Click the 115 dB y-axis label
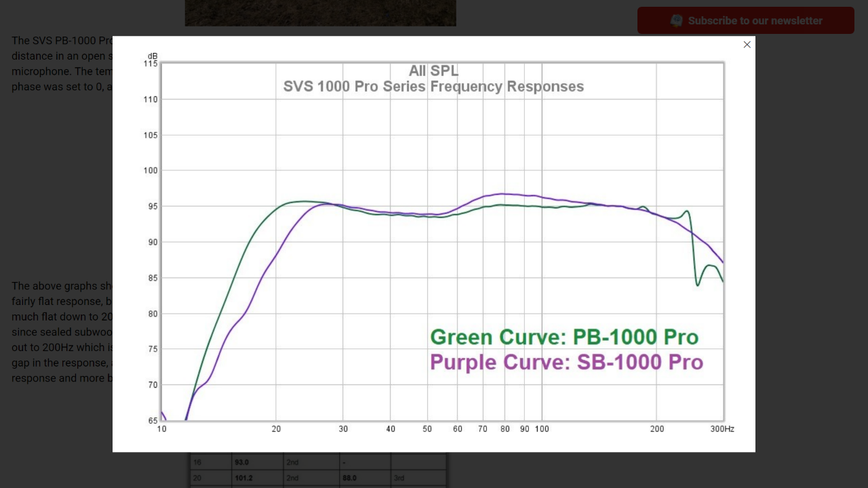868x488 pixels. pos(150,64)
